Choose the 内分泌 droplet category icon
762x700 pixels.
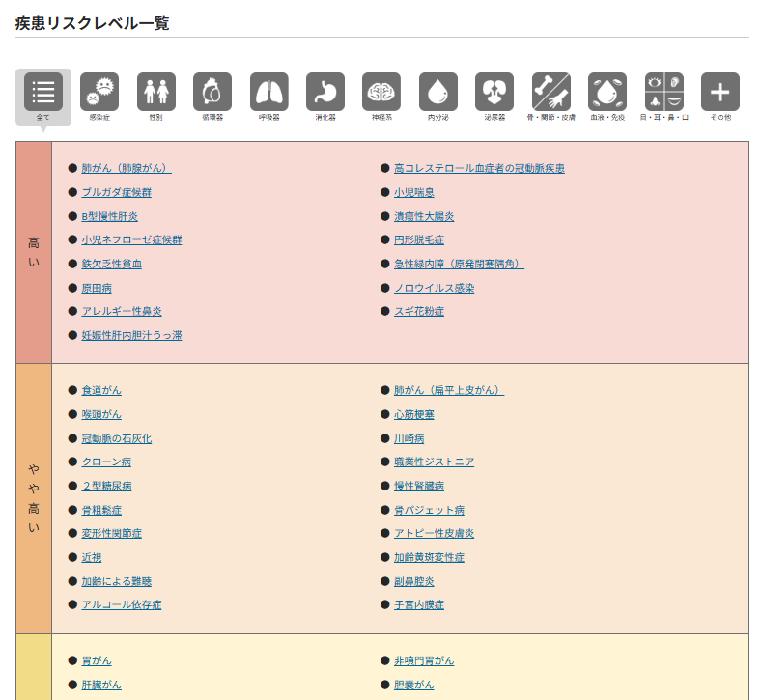438,92
